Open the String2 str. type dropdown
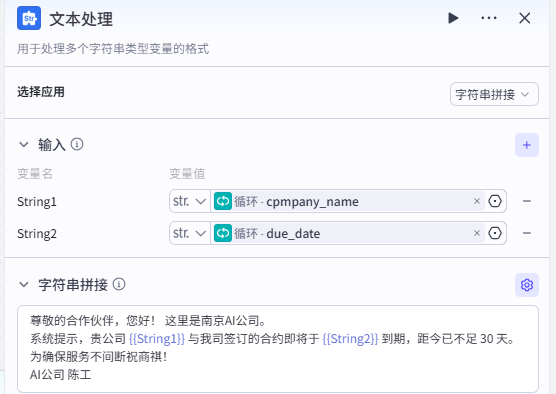 [x=190, y=233]
